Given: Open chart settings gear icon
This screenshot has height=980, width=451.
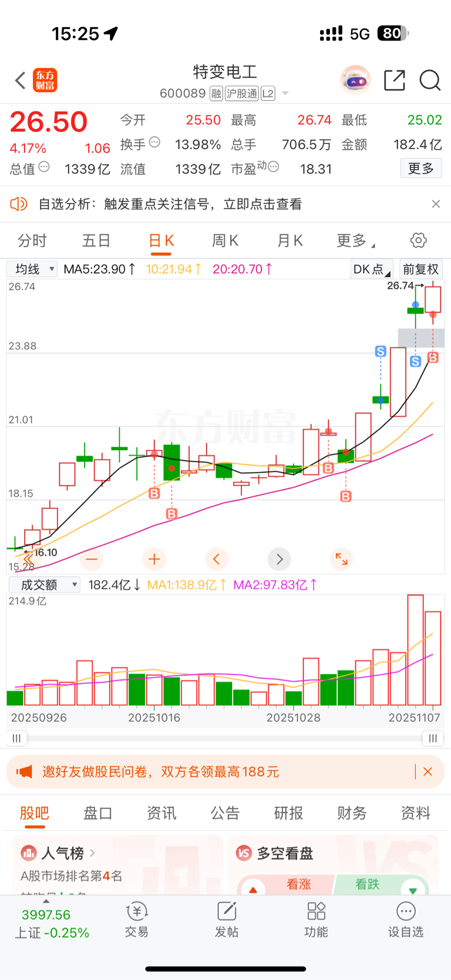Looking at the screenshot, I should coord(418,240).
